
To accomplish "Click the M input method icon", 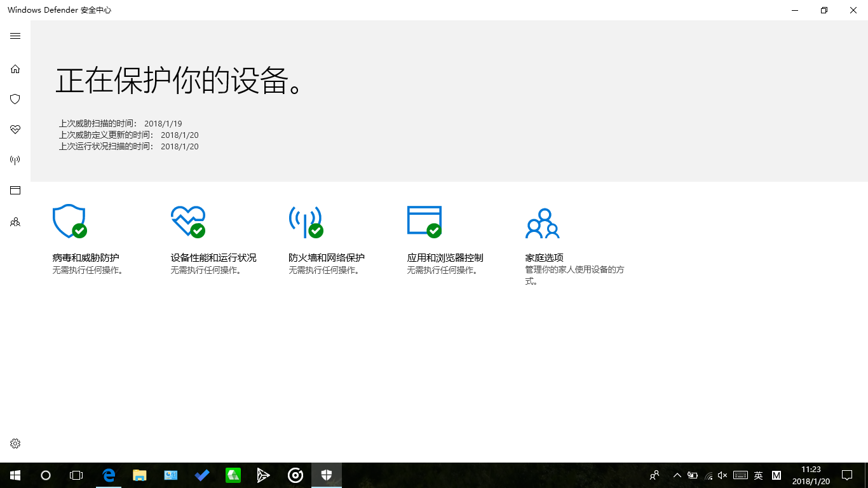I will (776, 475).
